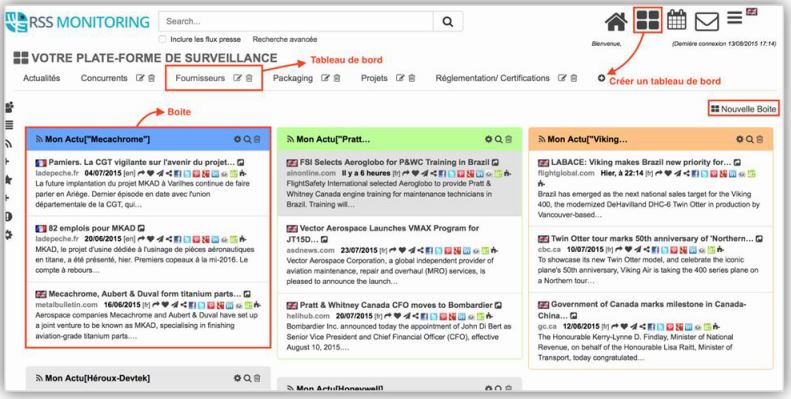Edit the Concurrents dashboard
791x399 pixels.
pyautogui.click(x=140, y=78)
